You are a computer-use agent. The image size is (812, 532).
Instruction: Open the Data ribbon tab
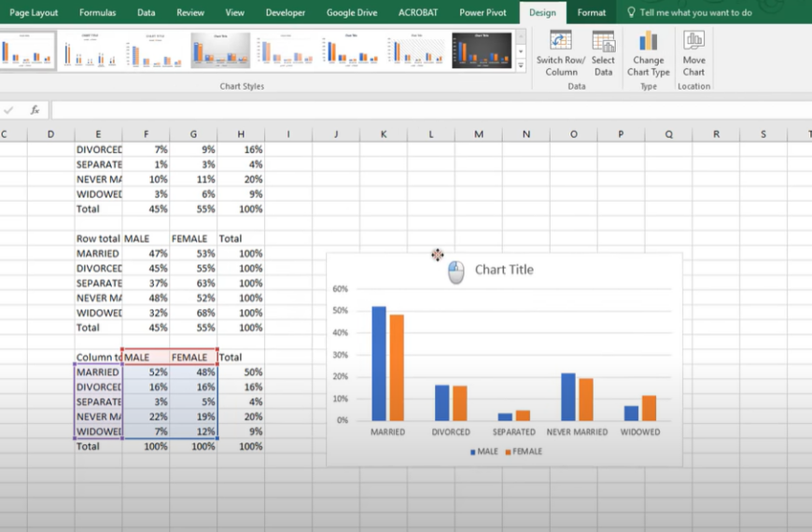coord(146,12)
